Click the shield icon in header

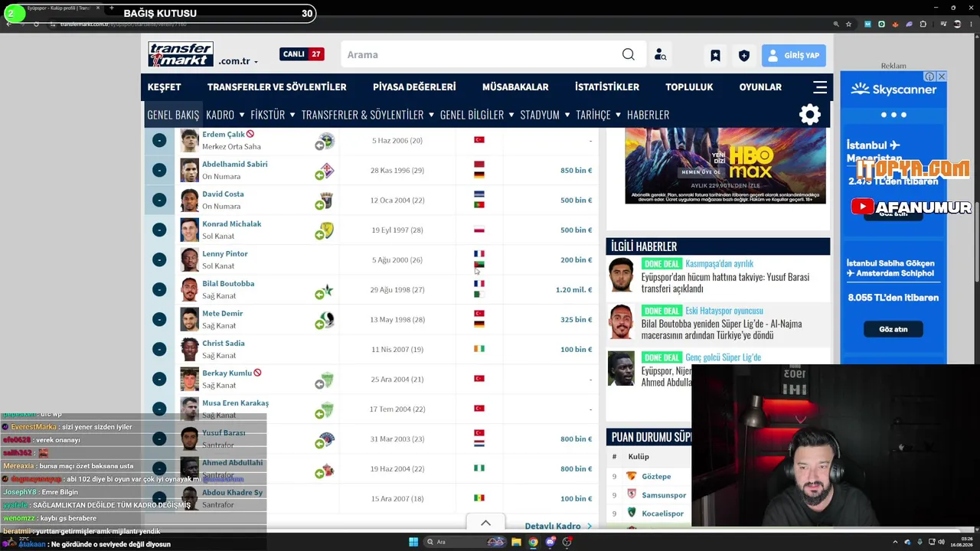tap(743, 55)
